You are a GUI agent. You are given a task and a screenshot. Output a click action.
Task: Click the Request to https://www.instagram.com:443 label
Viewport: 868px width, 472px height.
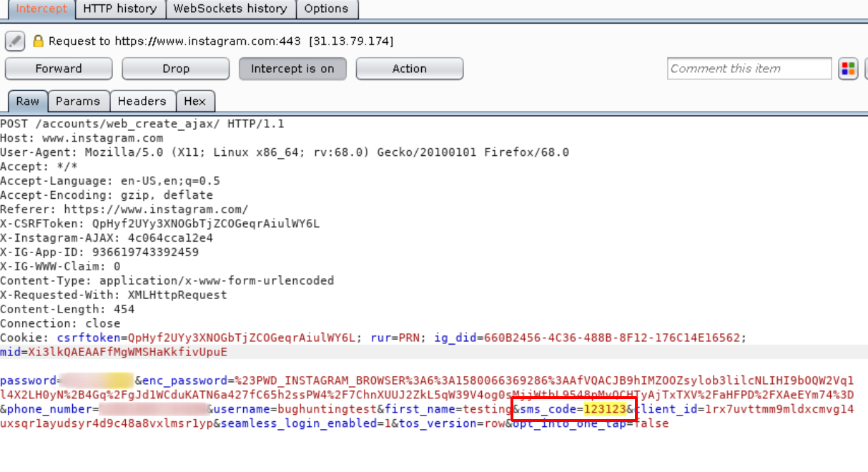[175, 41]
